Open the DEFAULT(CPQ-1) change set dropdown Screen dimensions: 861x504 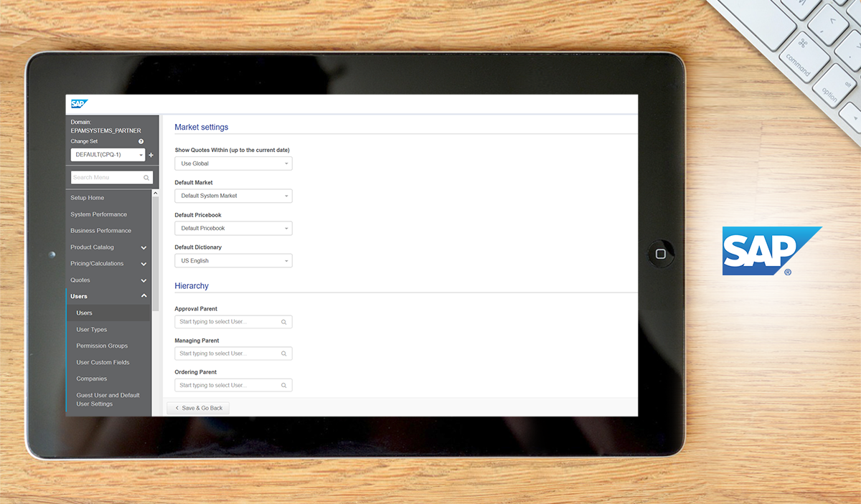click(x=108, y=155)
